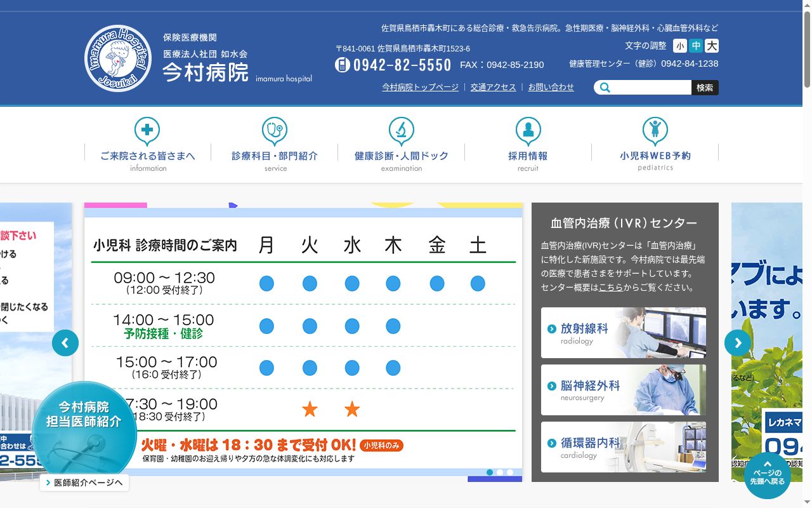812x508 pixels.
Task: Advance the carousel with the right arrow
Action: click(738, 343)
